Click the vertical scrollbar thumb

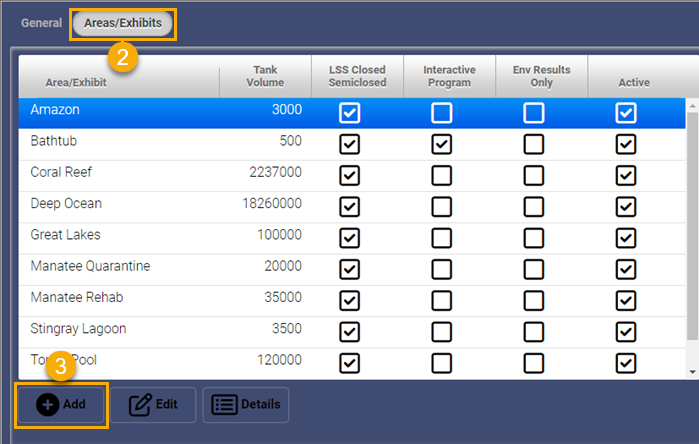[691, 230]
